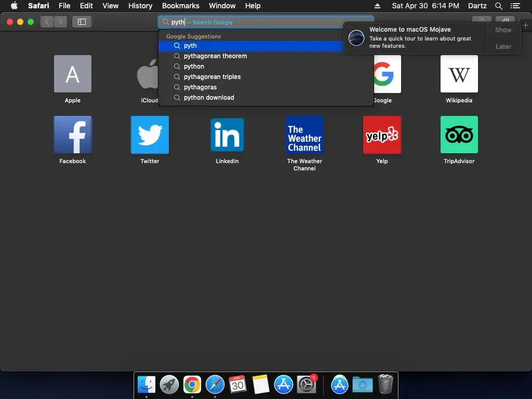The height and width of the screenshot is (399, 532).
Task: Click the show all tabs button
Action: 505,20
